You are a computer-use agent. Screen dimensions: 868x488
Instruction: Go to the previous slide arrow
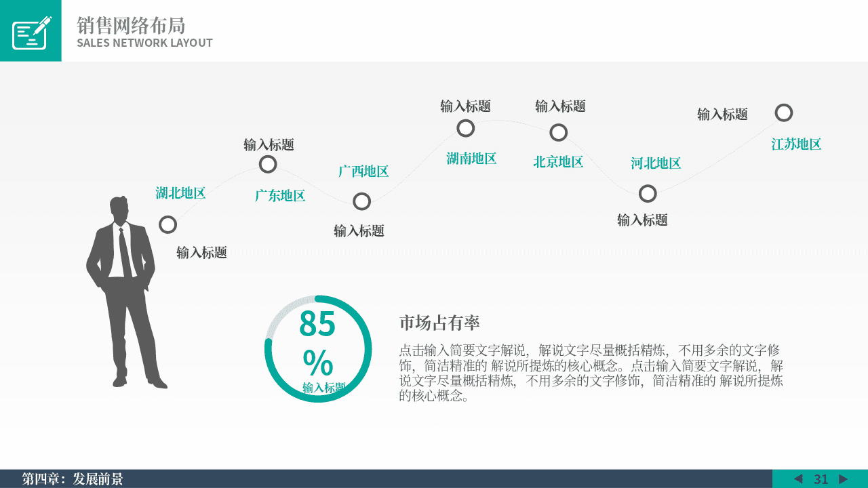pyautogui.click(x=798, y=479)
